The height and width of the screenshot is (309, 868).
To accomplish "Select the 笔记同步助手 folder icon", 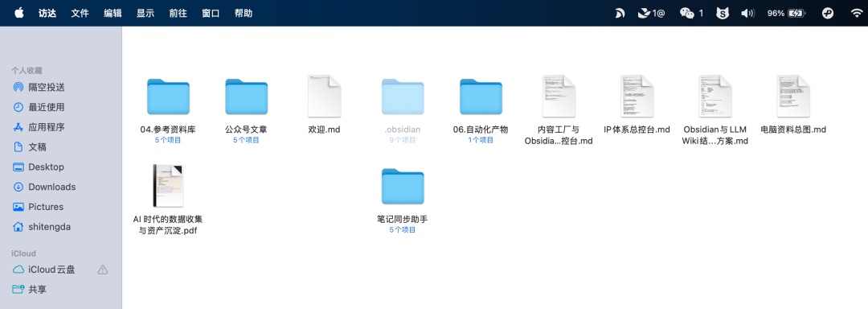I will click(x=403, y=187).
